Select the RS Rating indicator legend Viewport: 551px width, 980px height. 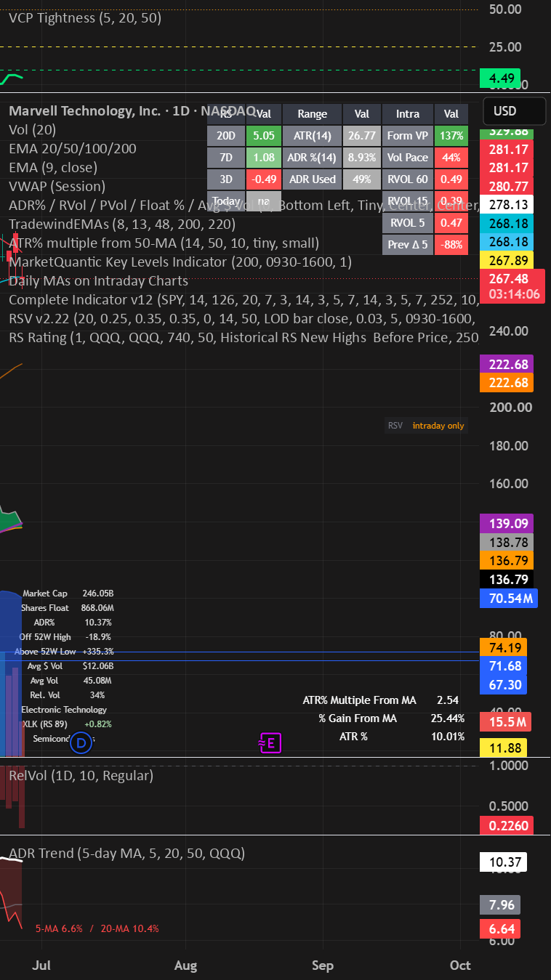click(244, 337)
